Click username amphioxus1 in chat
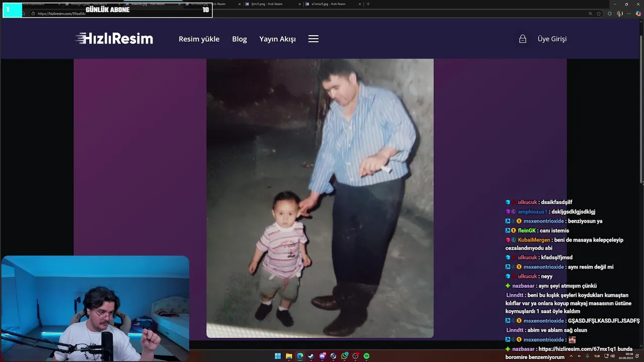This screenshot has height=362, width=644. 532,212
